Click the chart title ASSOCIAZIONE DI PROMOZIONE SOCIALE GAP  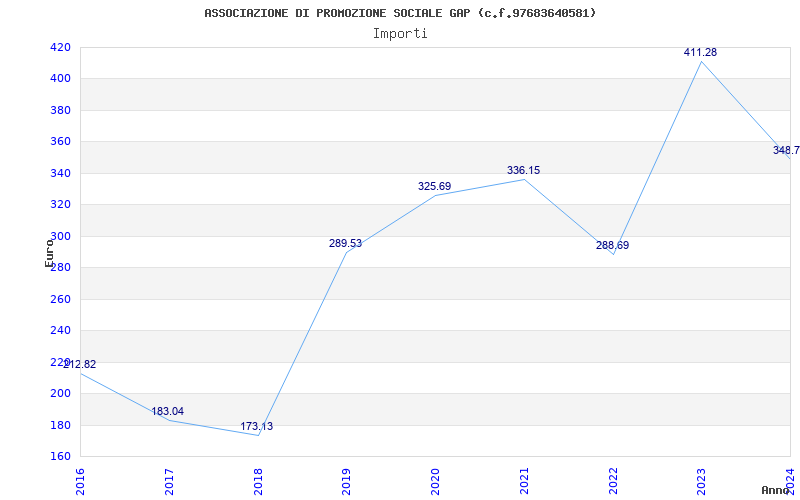pyautogui.click(x=400, y=13)
